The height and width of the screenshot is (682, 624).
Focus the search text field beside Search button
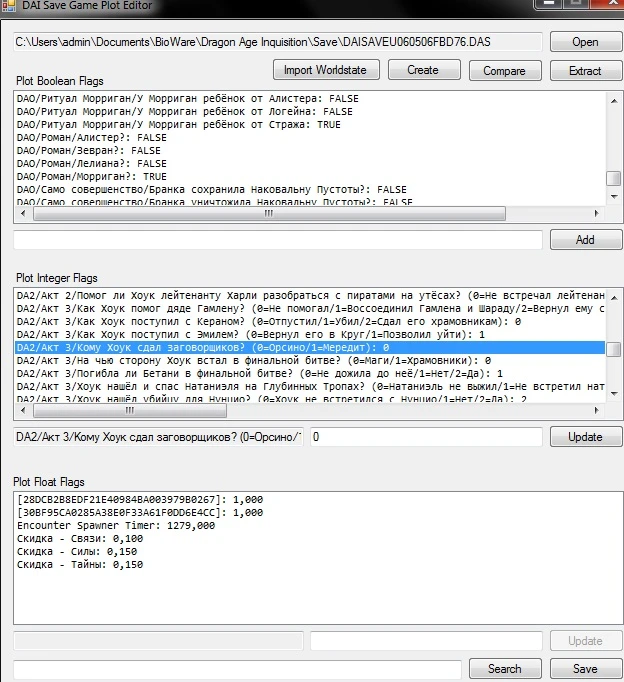point(237,669)
